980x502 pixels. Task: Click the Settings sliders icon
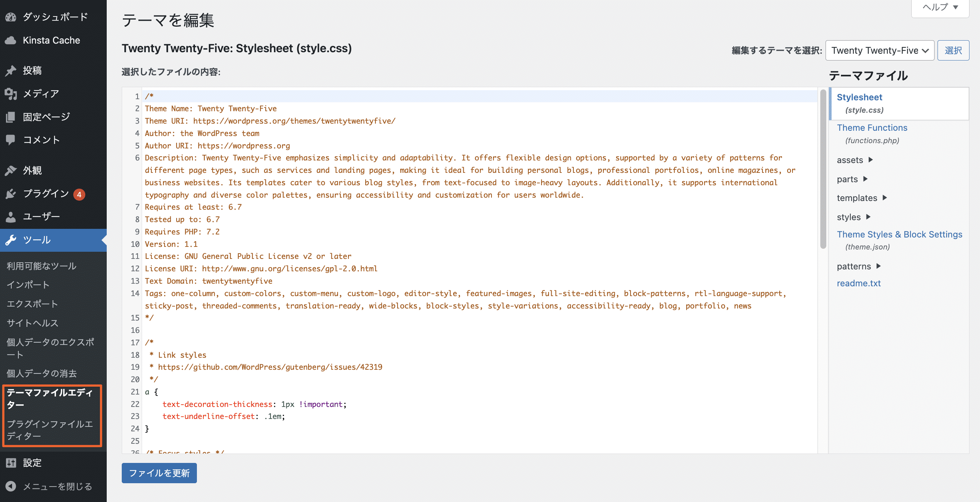coord(11,463)
